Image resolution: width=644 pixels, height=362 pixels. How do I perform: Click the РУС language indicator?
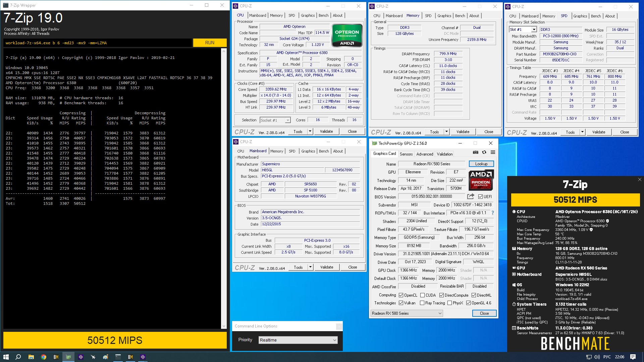pyautogui.click(x=607, y=357)
